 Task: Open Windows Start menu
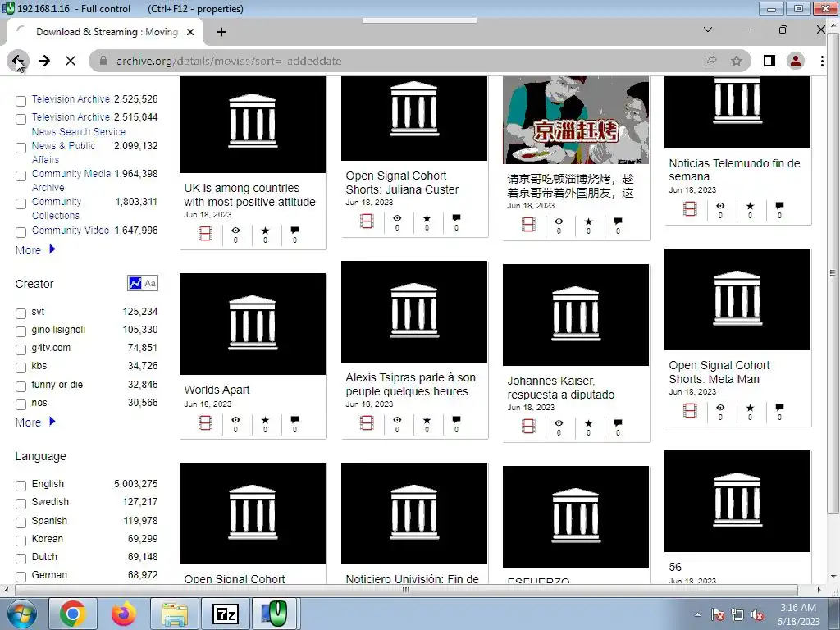[x=22, y=614]
